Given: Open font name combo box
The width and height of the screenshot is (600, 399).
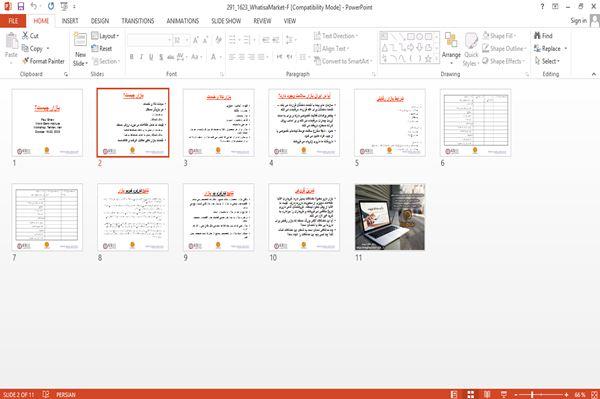Looking at the screenshot, I should (149, 40).
